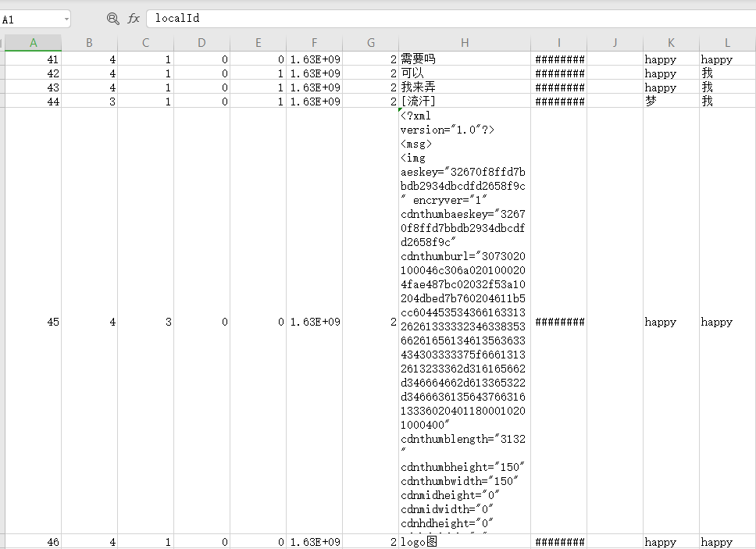The height and width of the screenshot is (549, 756).
Task: Select column L header
Action: (727, 43)
